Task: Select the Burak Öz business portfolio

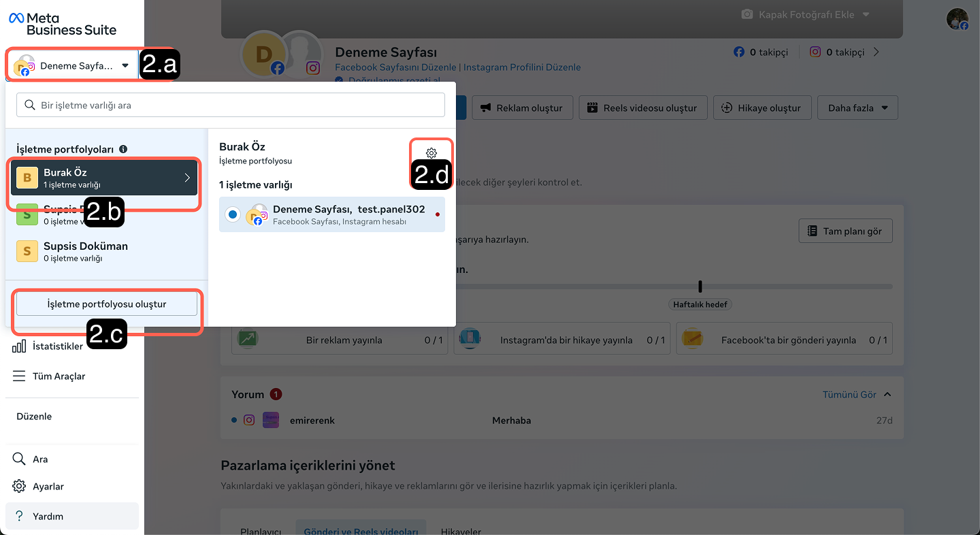Action: click(103, 178)
